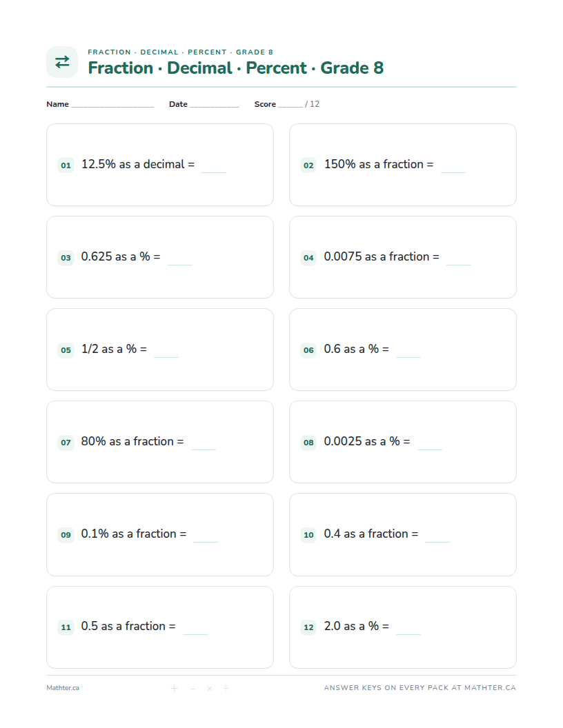Screen dimensions: 563x728
Task: Click the 04 question number badge
Action: 308,258
